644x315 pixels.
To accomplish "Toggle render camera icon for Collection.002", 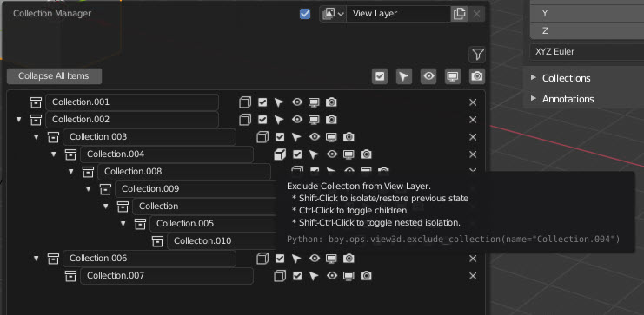I will [x=331, y=120].
